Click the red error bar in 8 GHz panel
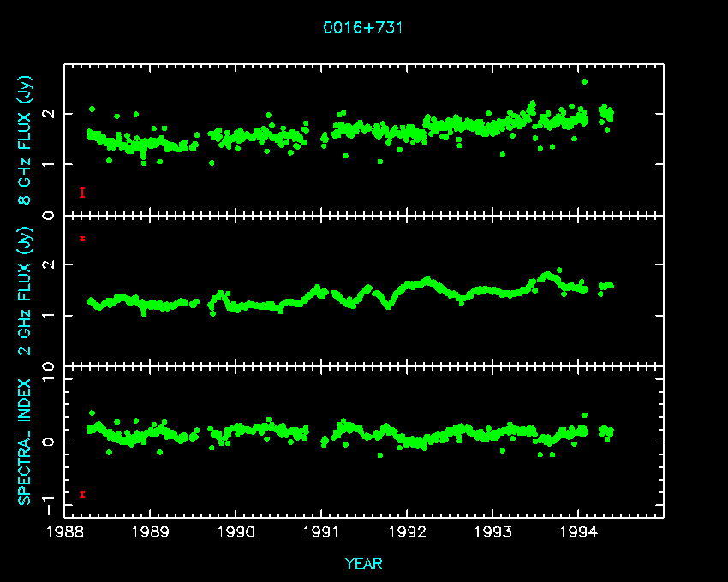This screenshot has width=728, height=582. (x=82, y=193)
